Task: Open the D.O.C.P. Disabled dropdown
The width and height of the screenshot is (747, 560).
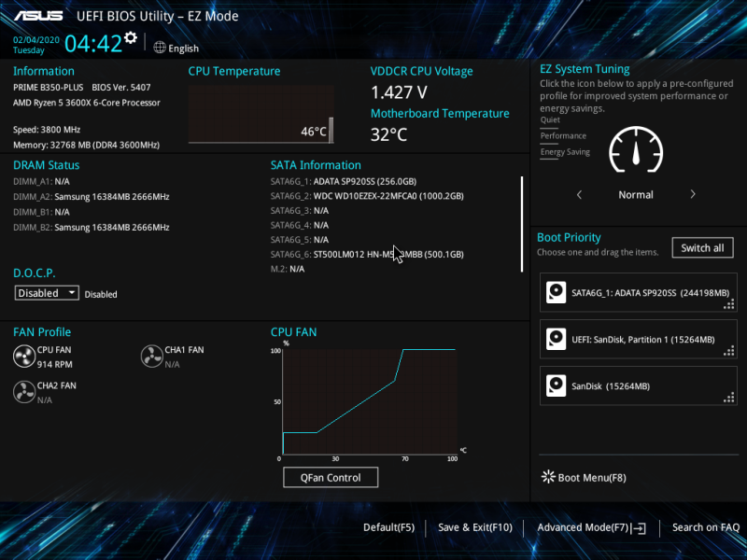Action: click(x=47, y=293)
